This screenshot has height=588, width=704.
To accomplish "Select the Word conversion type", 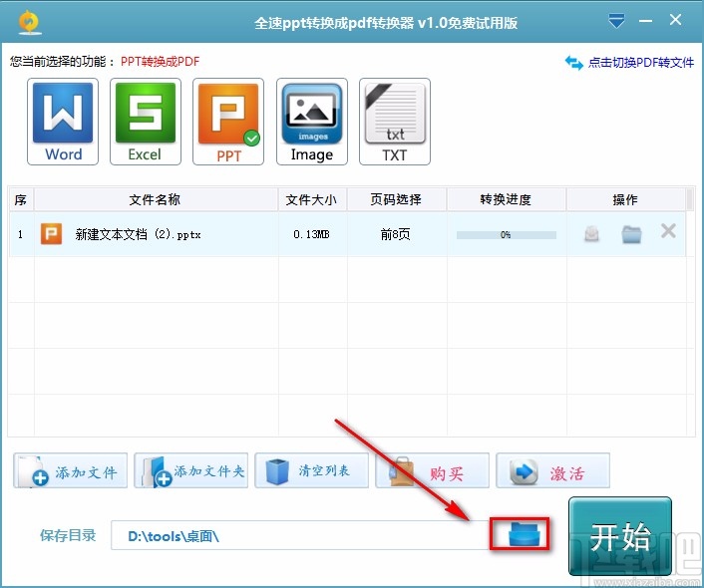I will pyautogui.click(x=63, y=122).
